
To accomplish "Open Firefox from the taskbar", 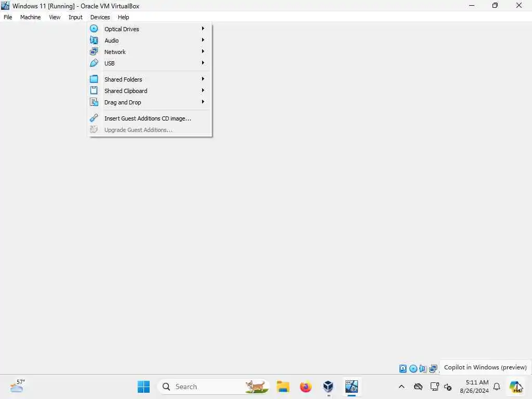I will (x=305, y=387).
